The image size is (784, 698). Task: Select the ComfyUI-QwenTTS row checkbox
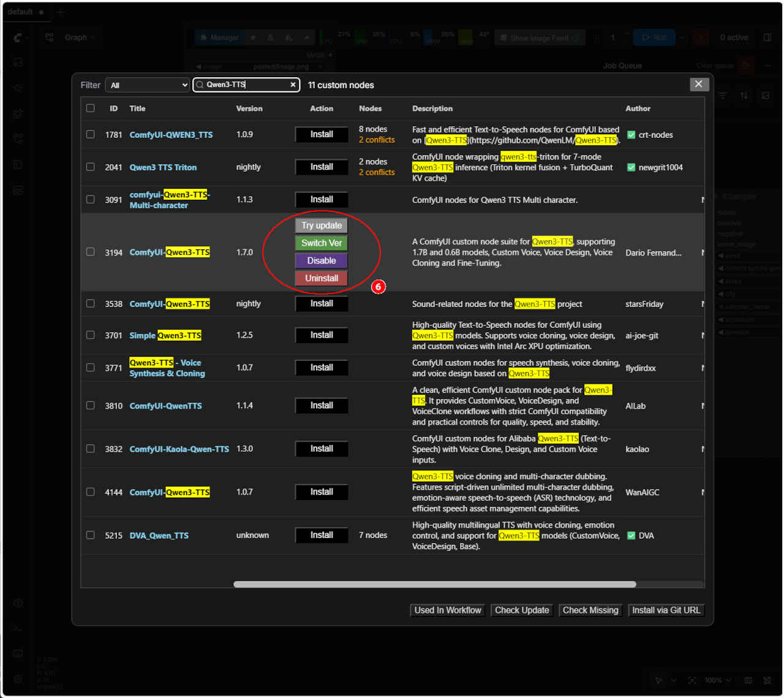(x=91, y=405)
